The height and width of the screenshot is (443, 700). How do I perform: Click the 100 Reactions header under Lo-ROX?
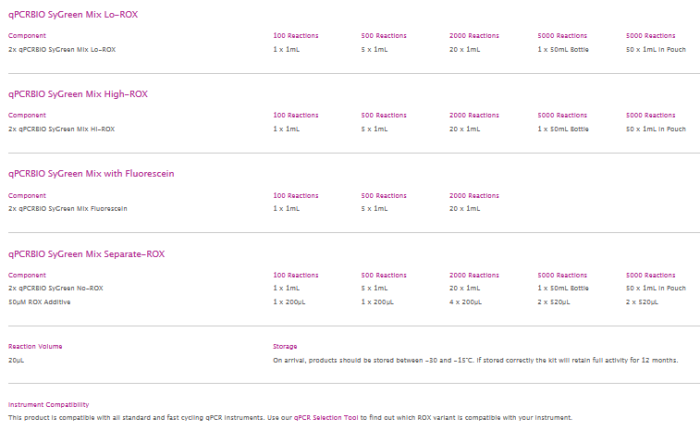(296, 35)
